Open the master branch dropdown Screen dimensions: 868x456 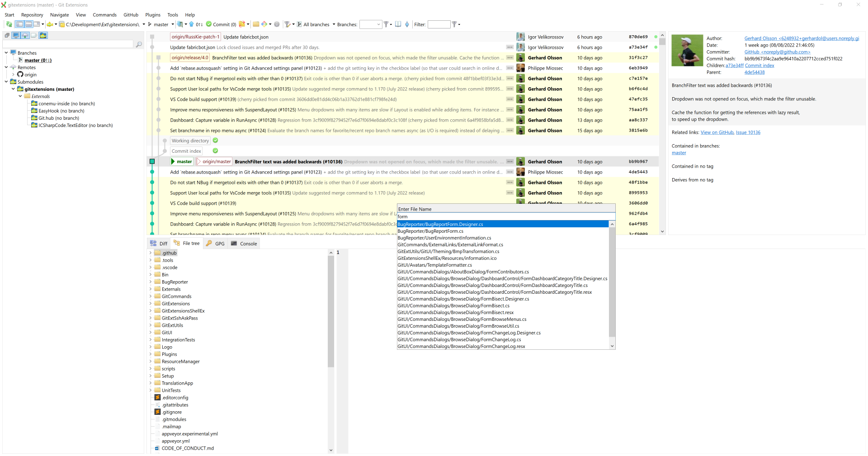click(173, 24)
